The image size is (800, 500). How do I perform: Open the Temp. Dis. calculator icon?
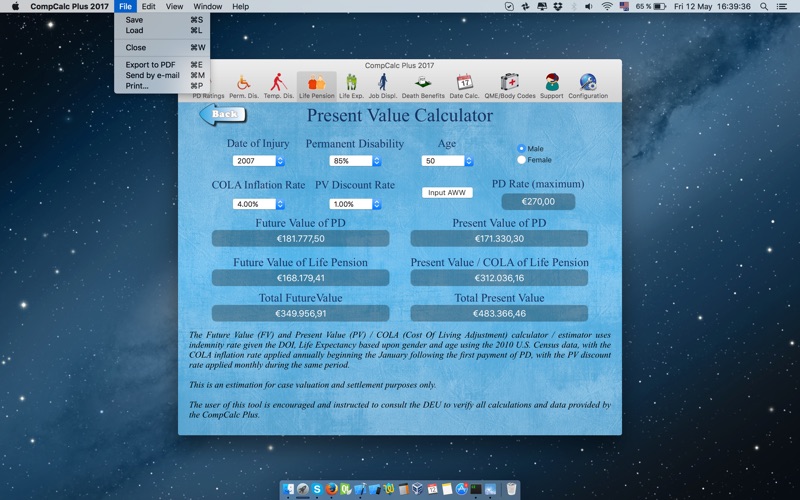pos(279,86)
